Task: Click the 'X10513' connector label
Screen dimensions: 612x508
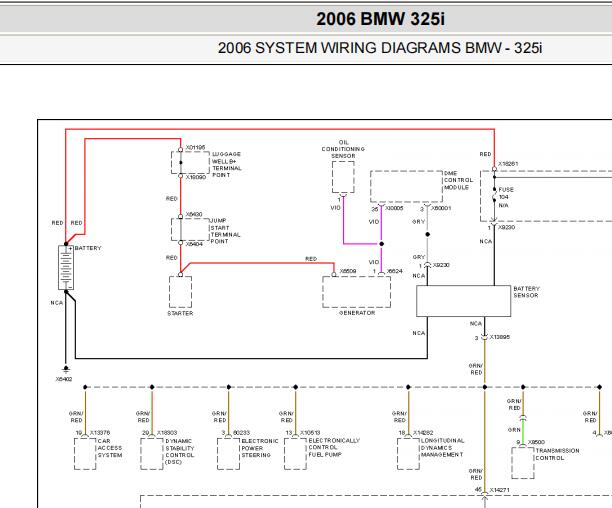Action: click(x=310, y=433)
